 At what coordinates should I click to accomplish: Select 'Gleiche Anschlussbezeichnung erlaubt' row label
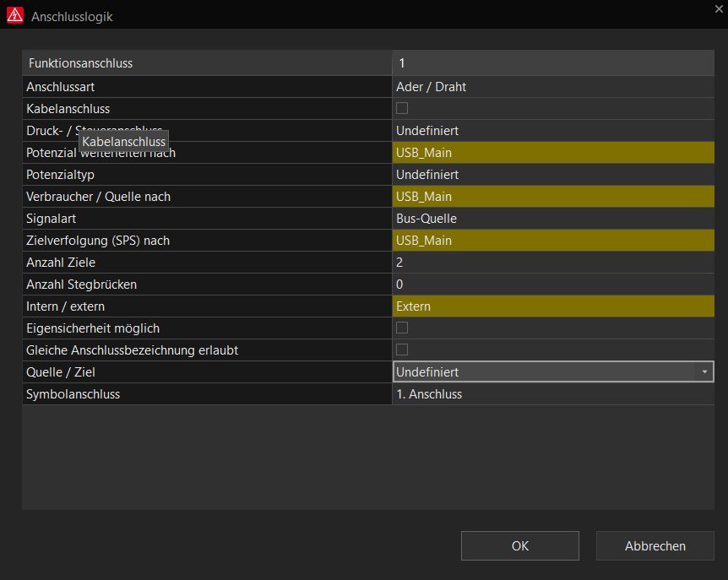[x=207, y=350]
